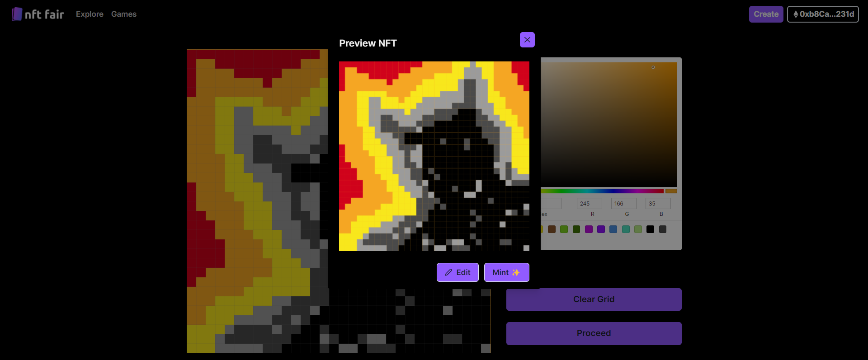Click the Ethereum icon in wallet button
868x360 pixels.
(x=796, y=14)
